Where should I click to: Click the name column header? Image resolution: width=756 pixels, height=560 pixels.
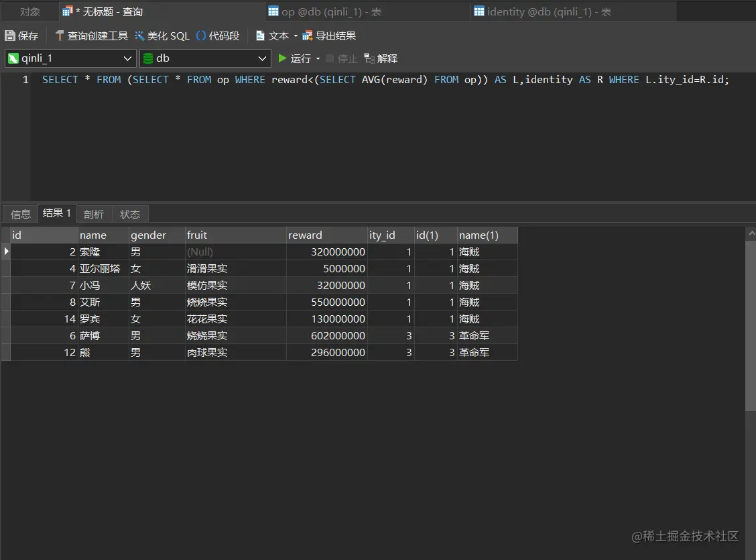104,235
